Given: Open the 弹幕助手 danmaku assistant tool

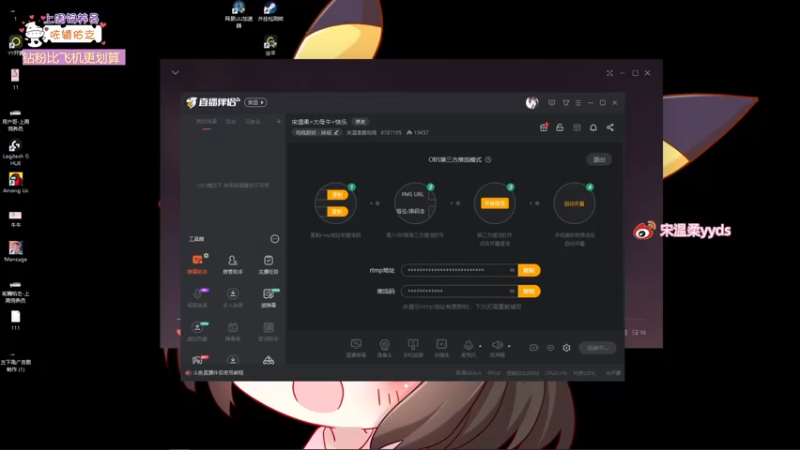Looking at the screenshot, I should [197, 264].
